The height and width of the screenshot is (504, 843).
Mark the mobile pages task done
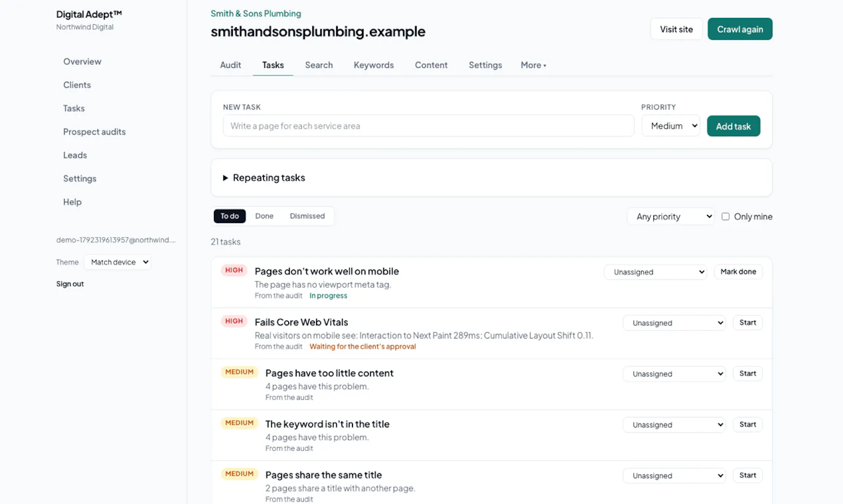738,272
